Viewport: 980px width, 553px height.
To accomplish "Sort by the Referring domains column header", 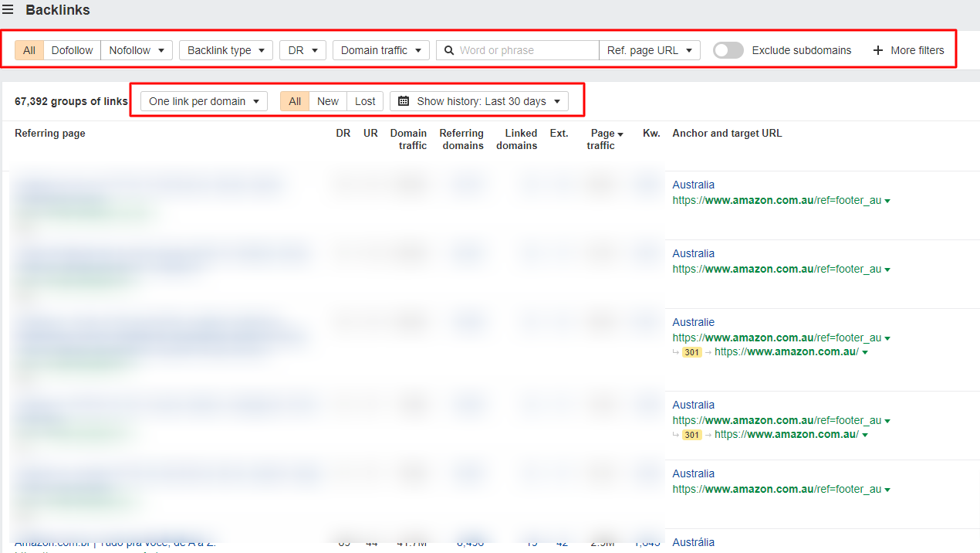I will (461, 139).
